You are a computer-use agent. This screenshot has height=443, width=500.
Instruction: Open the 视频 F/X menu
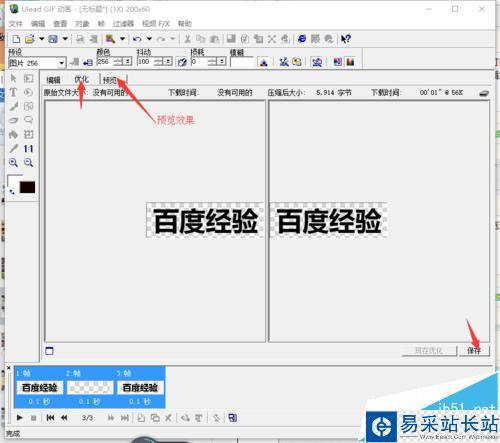coord(156,24)
